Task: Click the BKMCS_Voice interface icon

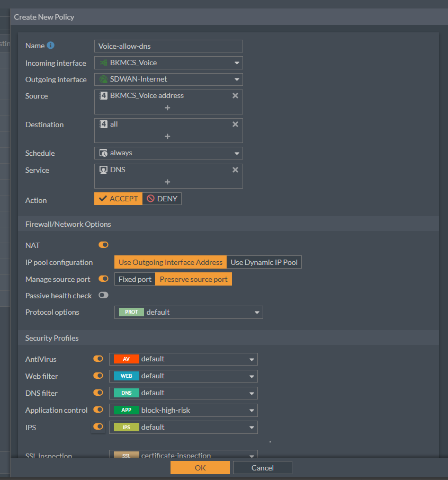Action: [x=103, y=63]
